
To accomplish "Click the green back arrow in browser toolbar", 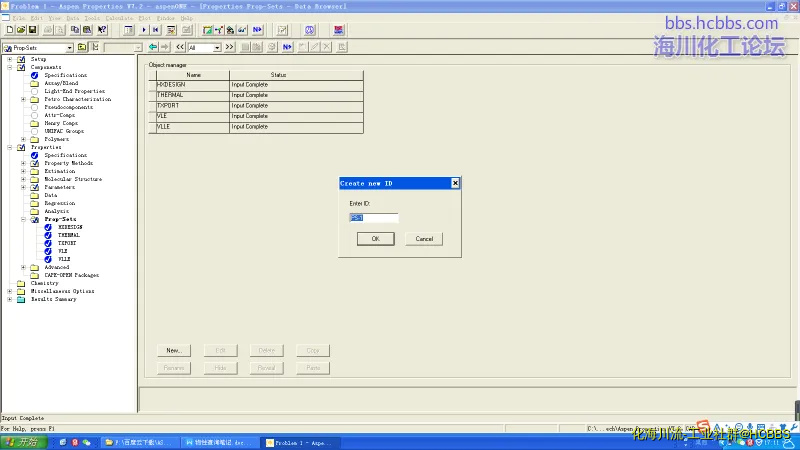I will (x=153, y=47).
